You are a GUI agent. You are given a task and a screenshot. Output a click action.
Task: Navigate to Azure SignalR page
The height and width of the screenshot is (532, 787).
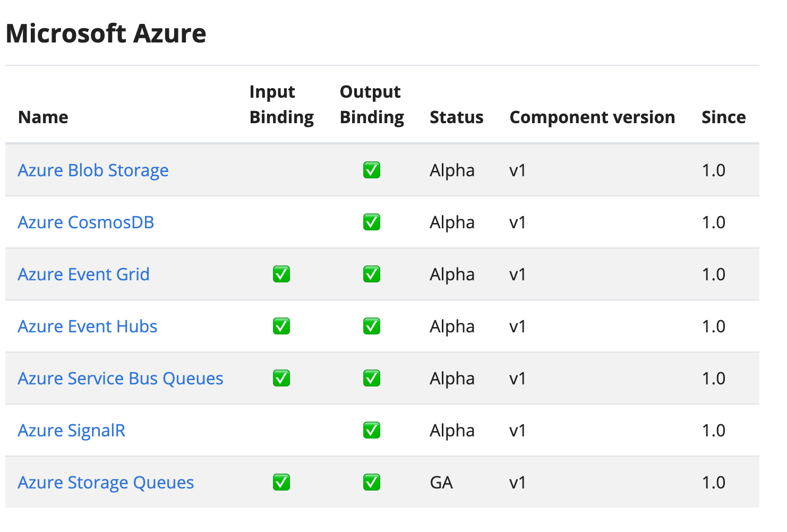(x=71, y=431)
